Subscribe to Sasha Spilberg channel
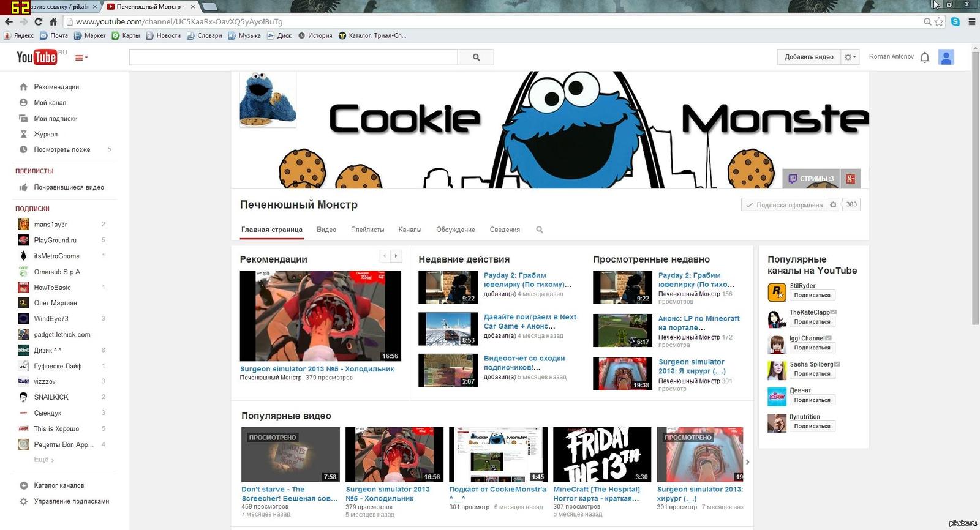 [x=812, y=373]
